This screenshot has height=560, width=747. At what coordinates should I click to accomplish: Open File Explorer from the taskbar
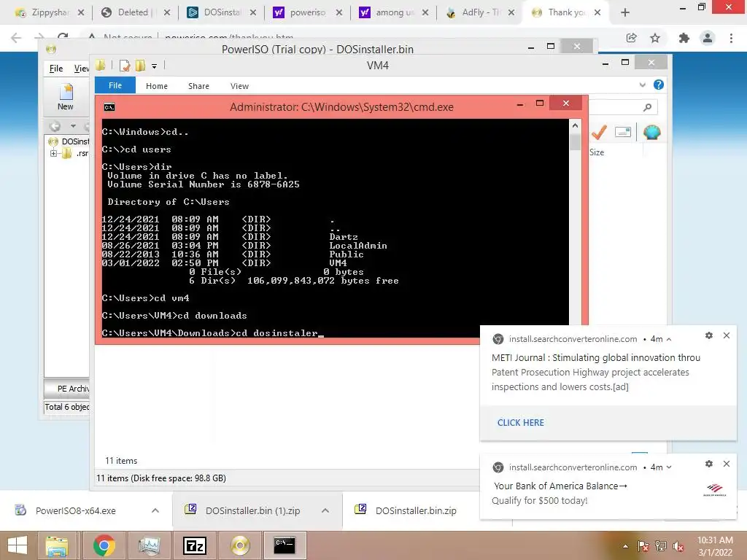pos(57,545)
